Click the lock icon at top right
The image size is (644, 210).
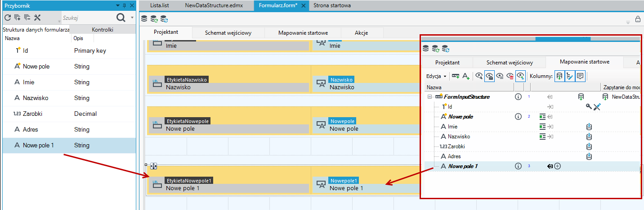(638, 19)
